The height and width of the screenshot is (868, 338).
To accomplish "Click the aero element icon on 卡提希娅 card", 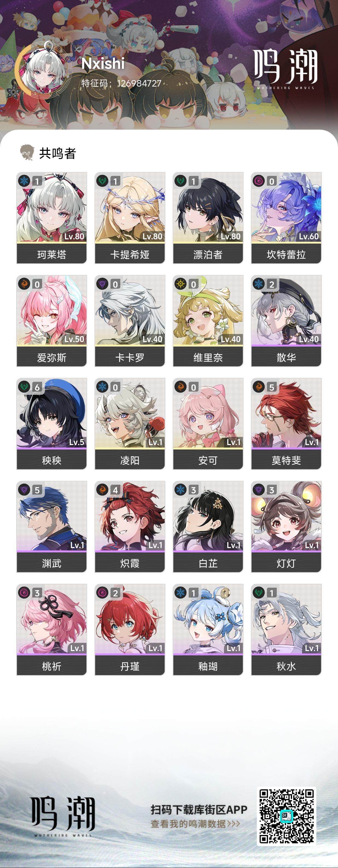I will pos(102,181).
